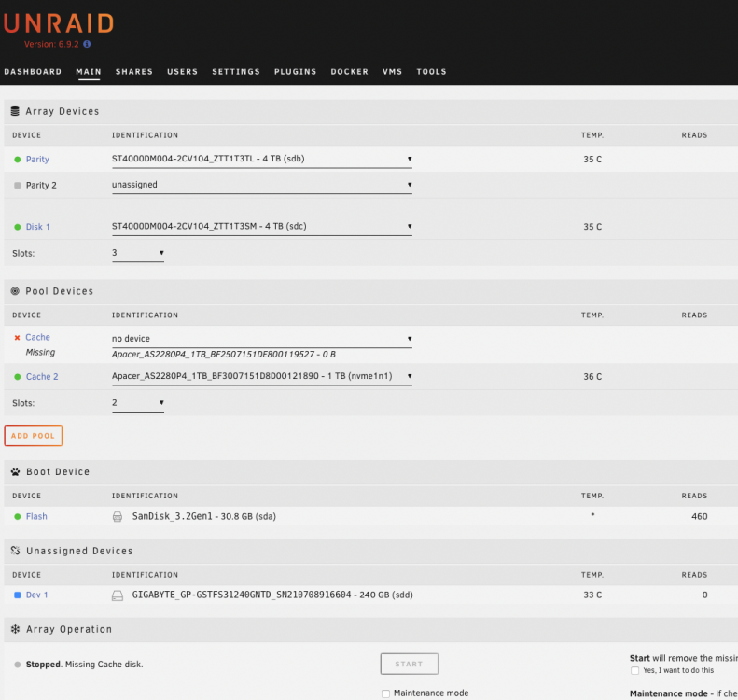Click the UNRAID logo
738x700 pixels.
[x=59, y=23]
